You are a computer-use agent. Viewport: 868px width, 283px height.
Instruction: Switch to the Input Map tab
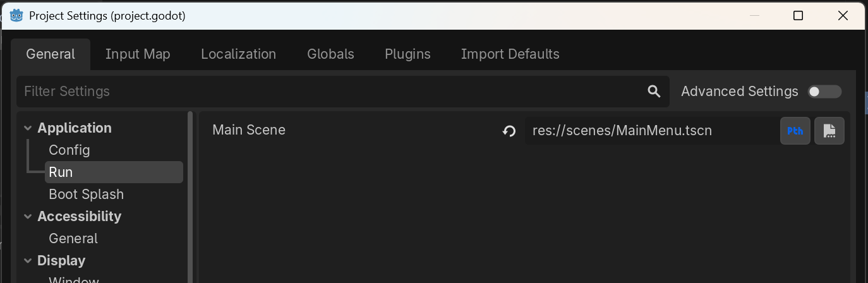(138, 54)
